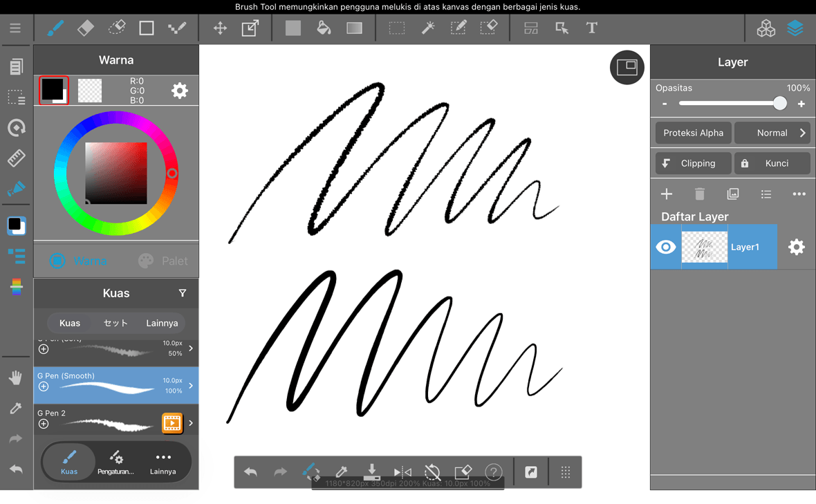Open the rotate canvas sidebar icon
The height and width of the screenshot is (504, 816).
[16, 127]
